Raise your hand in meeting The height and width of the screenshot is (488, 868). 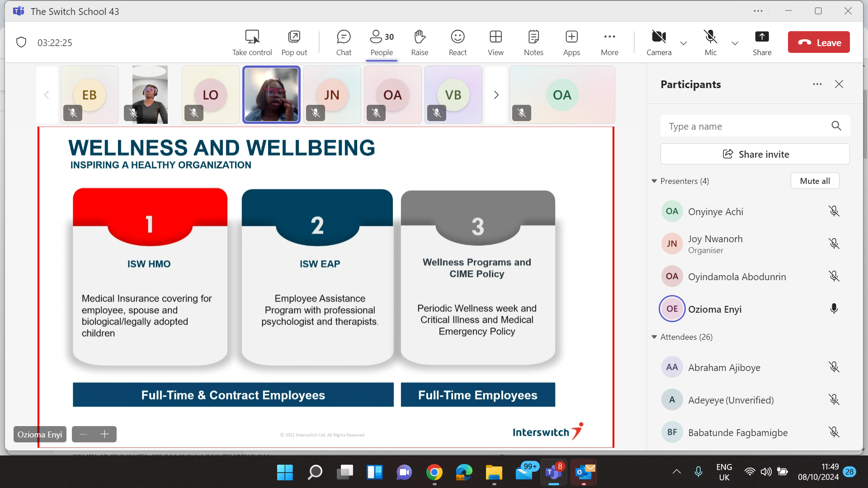pyautogui.click(x=419, y=42)
